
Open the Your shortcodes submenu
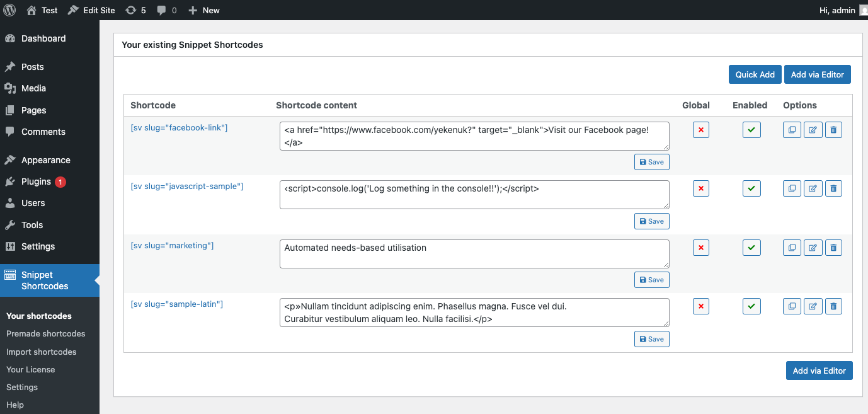click(39, 316)
